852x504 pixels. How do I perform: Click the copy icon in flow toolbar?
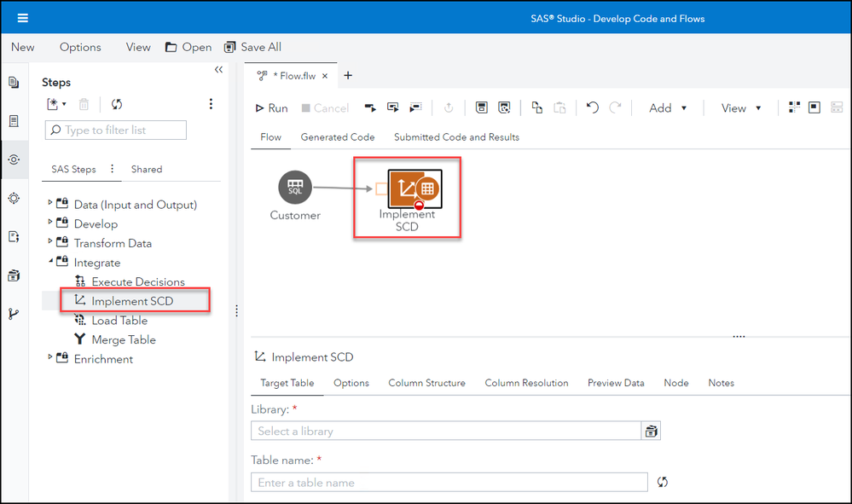pos(536,107)
